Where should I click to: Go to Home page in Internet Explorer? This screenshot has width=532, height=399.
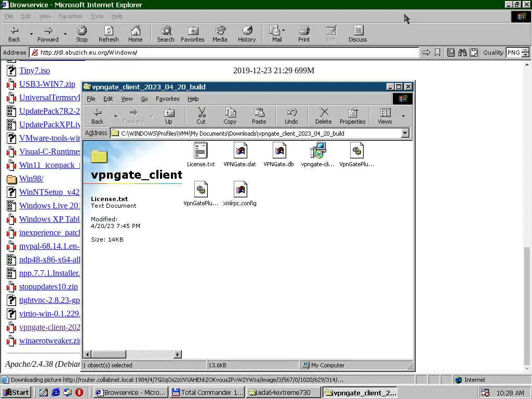136,34
